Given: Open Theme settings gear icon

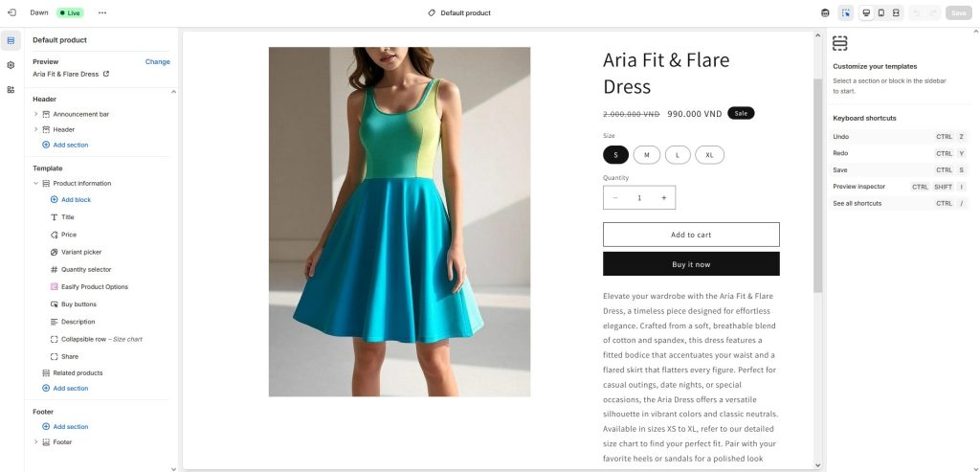Looking at the screenshot, I should click(x=11, y=65).
